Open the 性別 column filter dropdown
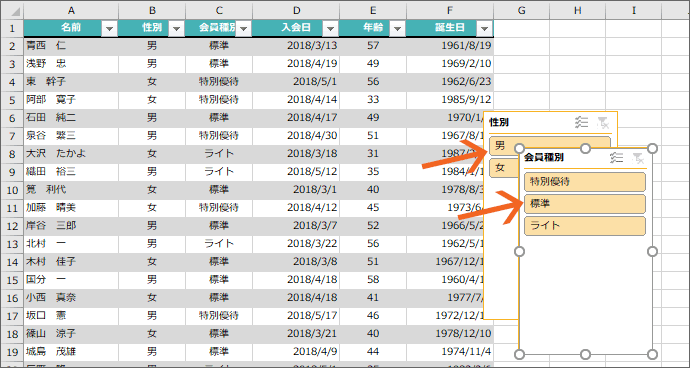The width and height of the screenshot is (690, 368). [x=176, y=29]
